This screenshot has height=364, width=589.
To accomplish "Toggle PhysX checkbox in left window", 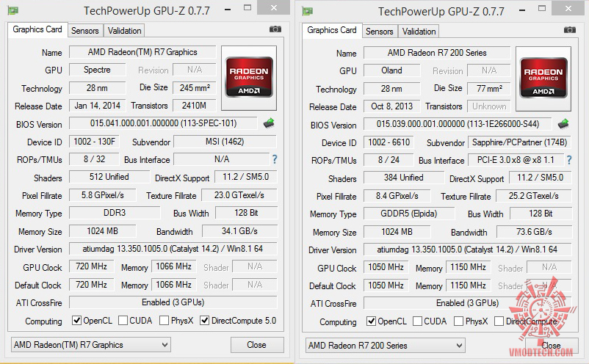I will (x=165, y=321).
